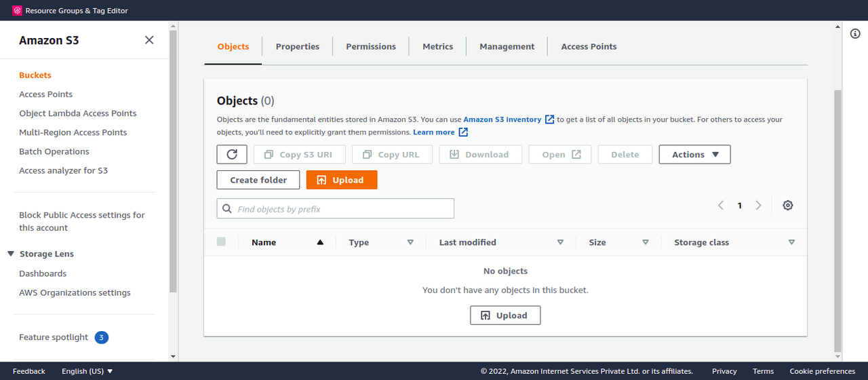Sort by Name ascending arrow

click(x=320, y=242)
